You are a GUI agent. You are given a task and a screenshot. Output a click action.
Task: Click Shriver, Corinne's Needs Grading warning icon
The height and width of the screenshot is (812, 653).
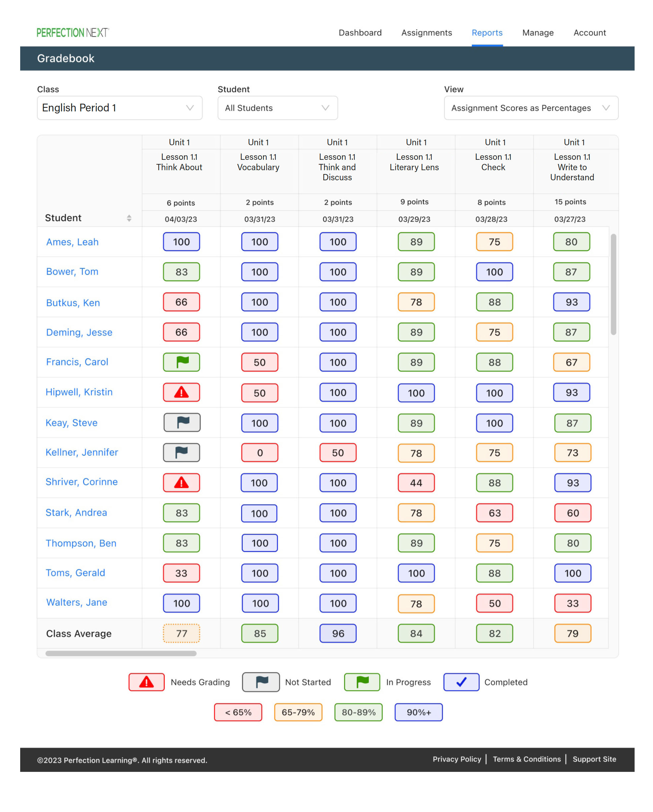tap(181, 482)
